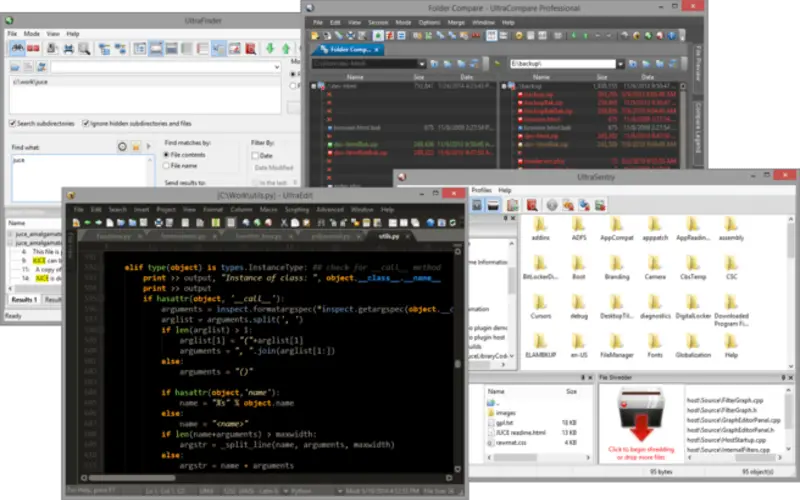Click the Name column header in UltraCompare left pane
Viewport: 800px width, 500px height.
[x=356, y=77]
